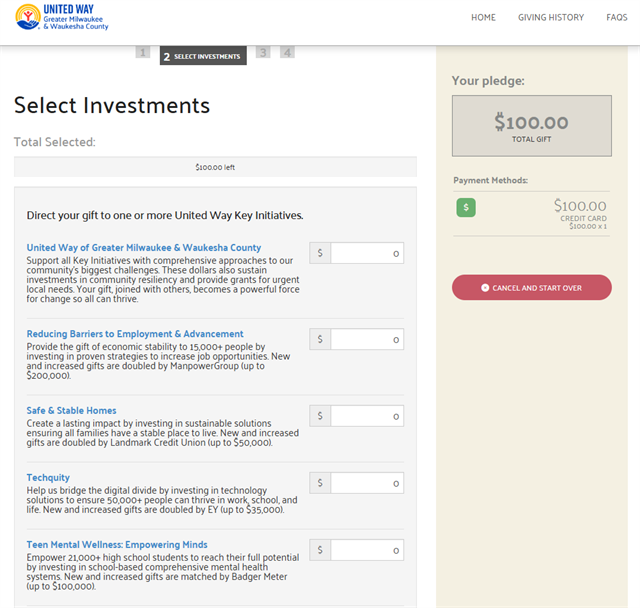
Task: Open United Way of Greater Milwaukee & Waukesha County link
Action: (x=144, y=248)
